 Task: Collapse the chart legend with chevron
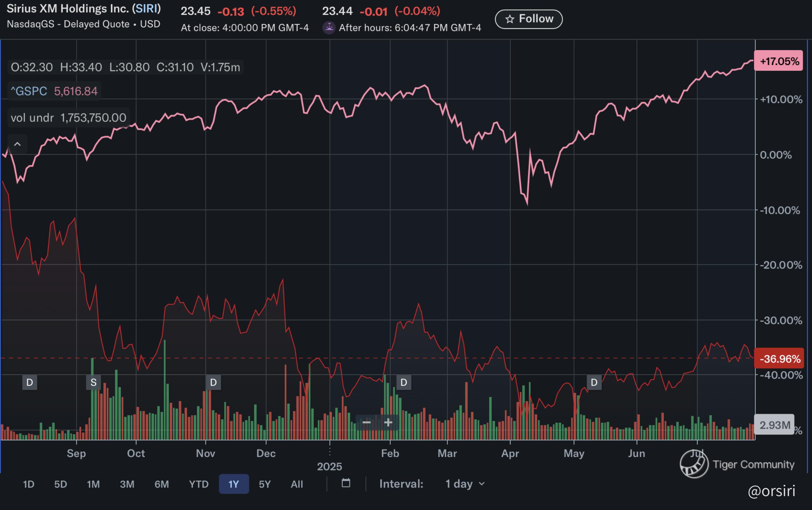click(x=18, y=144)
